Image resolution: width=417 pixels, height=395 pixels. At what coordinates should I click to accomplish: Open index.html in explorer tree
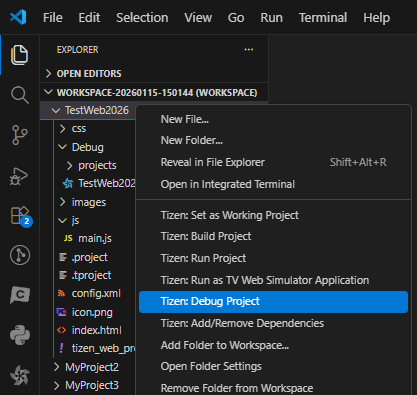pos(96,330)
